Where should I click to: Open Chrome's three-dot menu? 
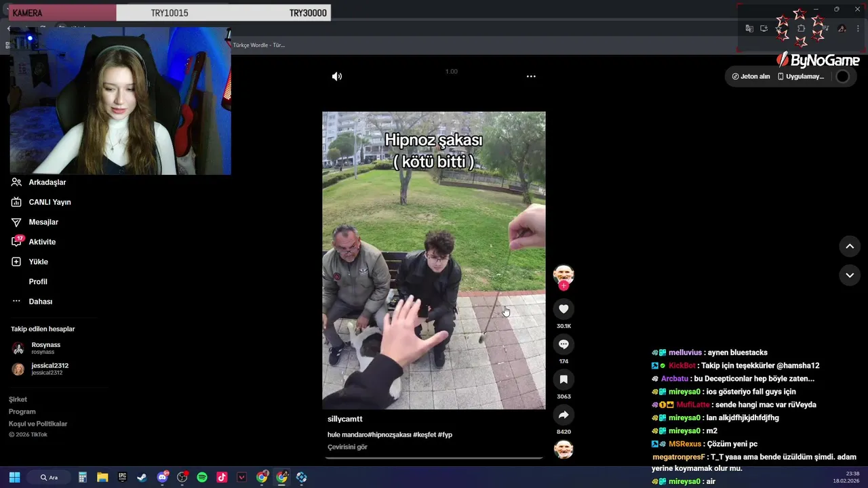859,28
